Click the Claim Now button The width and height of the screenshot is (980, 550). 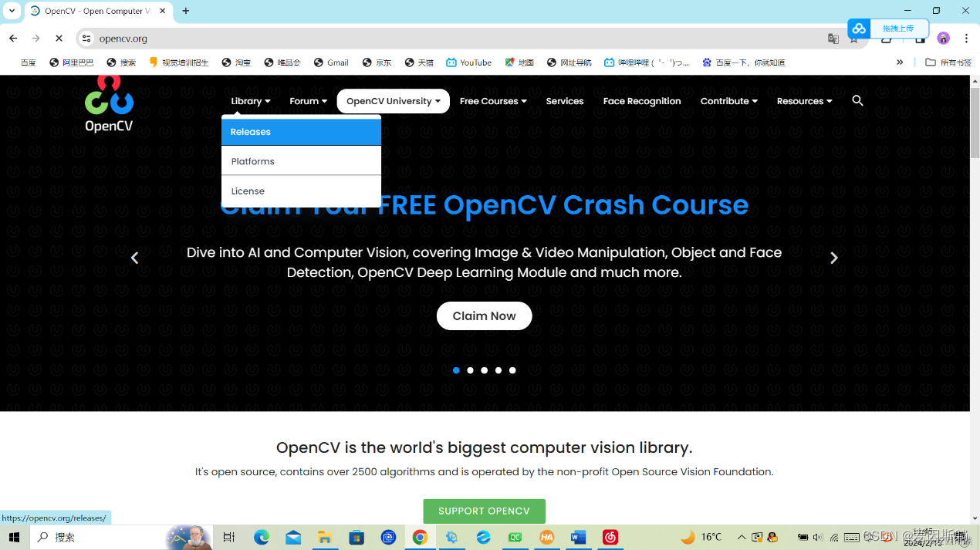[x=484, y=315]
